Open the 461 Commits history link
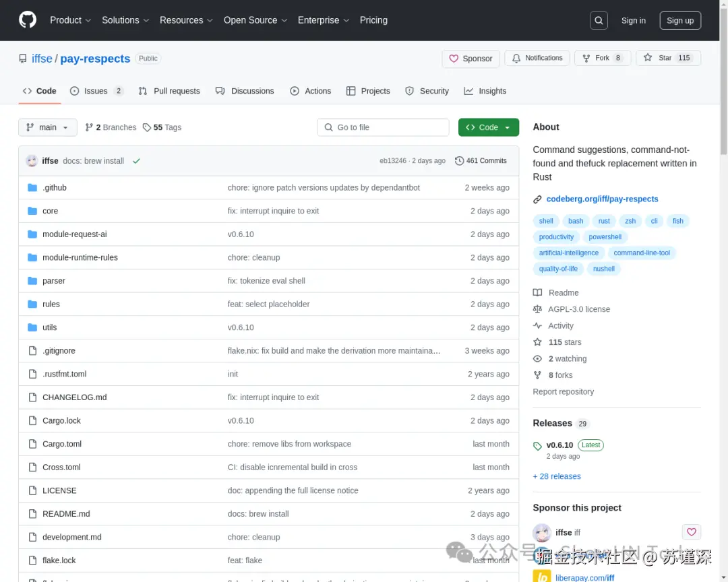Image resolution: width=728 pixels, height=582 pixels. [x=481, y=160]
